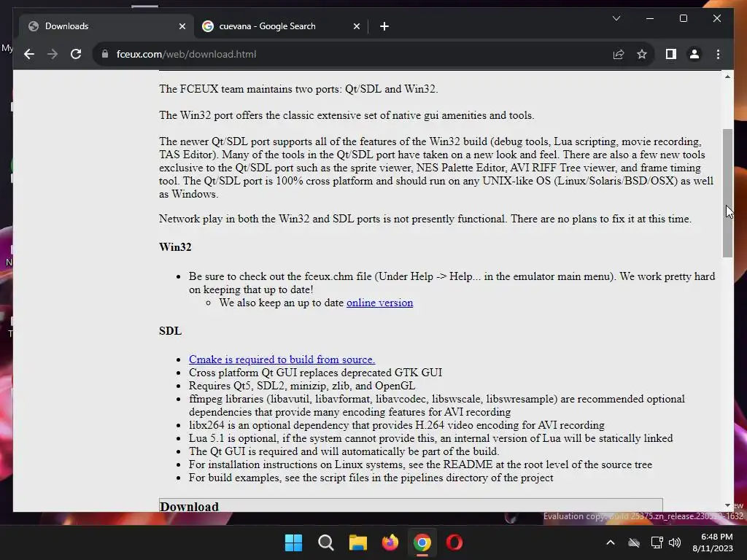Click 'Cross platform Qt GUI replaces' bullet

coord(315,373)
